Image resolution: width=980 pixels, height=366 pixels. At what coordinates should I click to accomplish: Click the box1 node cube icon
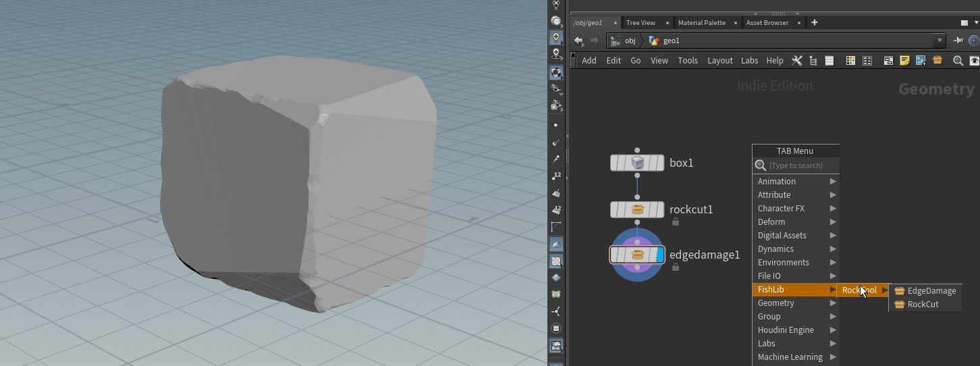637,163
